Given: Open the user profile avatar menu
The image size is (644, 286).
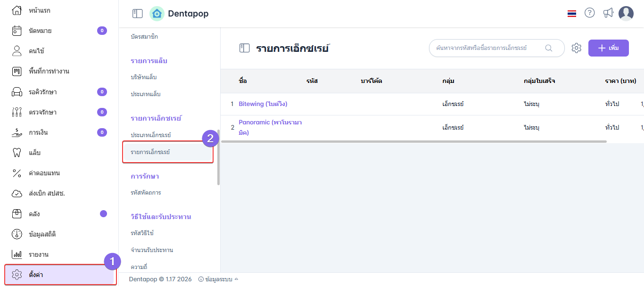Looking at the screenshot, I should (x=626, y=14).
